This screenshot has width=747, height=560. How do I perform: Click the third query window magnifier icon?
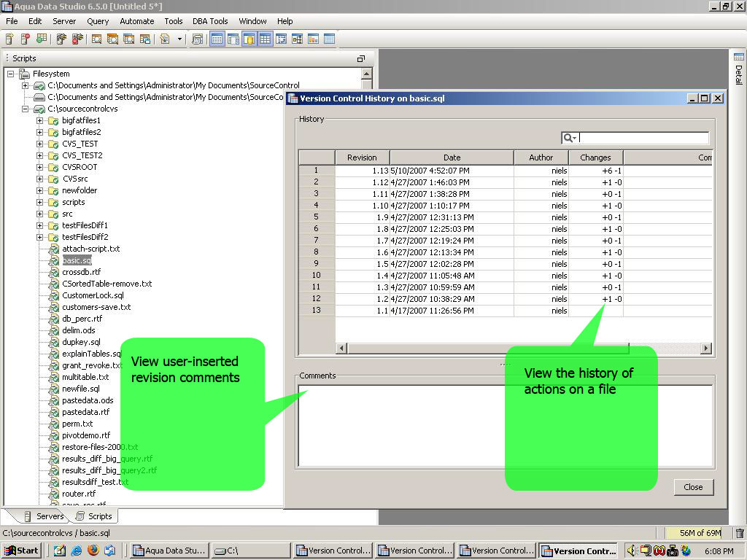[129, 39]
